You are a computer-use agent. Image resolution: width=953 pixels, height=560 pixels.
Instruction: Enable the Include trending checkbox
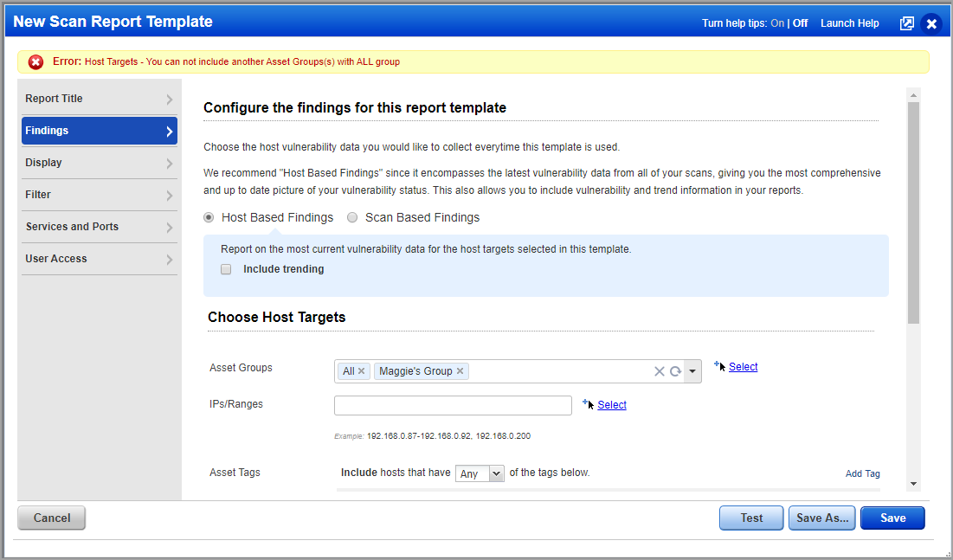(x=226, y=269)
